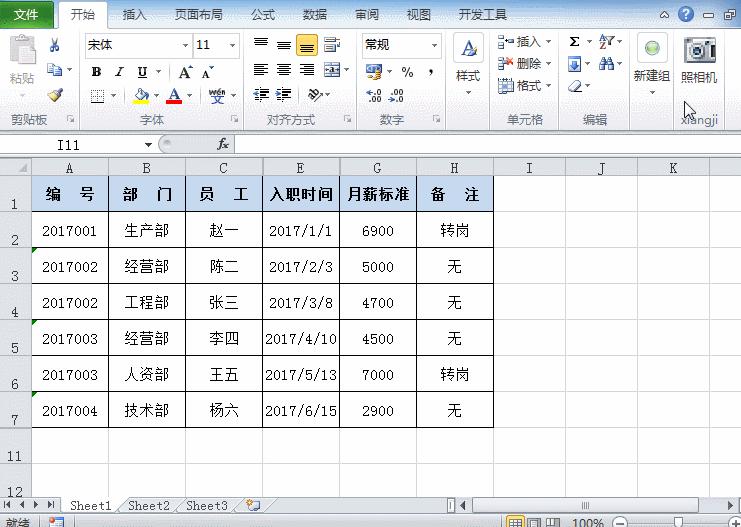Viewport: 741px width, 527px height.
Task: Click Merge and Center icon
Action: pos(332,70)
